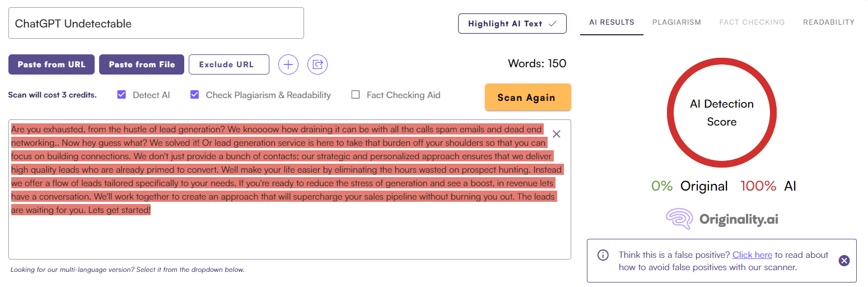Dismiss the false positive notice

[x=844, y=261]
